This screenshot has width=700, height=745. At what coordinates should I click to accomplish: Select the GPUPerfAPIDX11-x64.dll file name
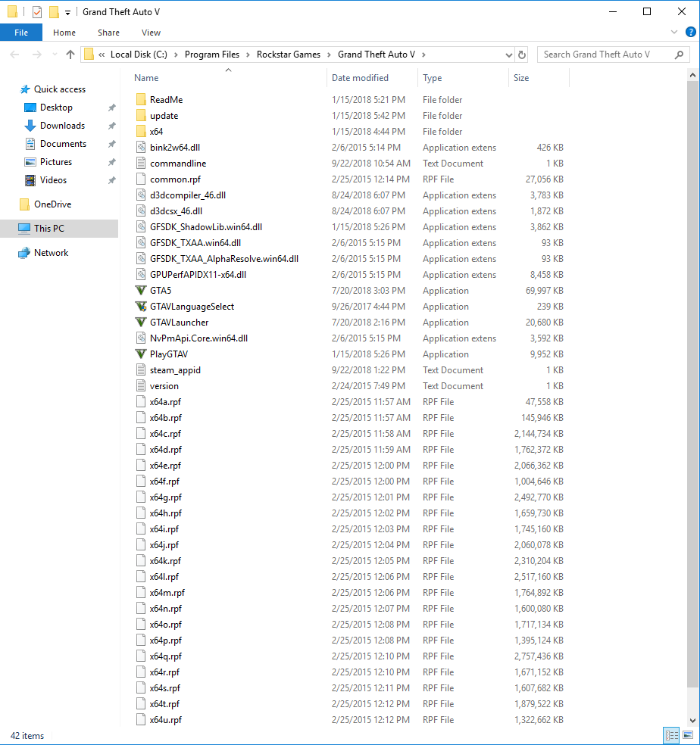click(198, 275)
